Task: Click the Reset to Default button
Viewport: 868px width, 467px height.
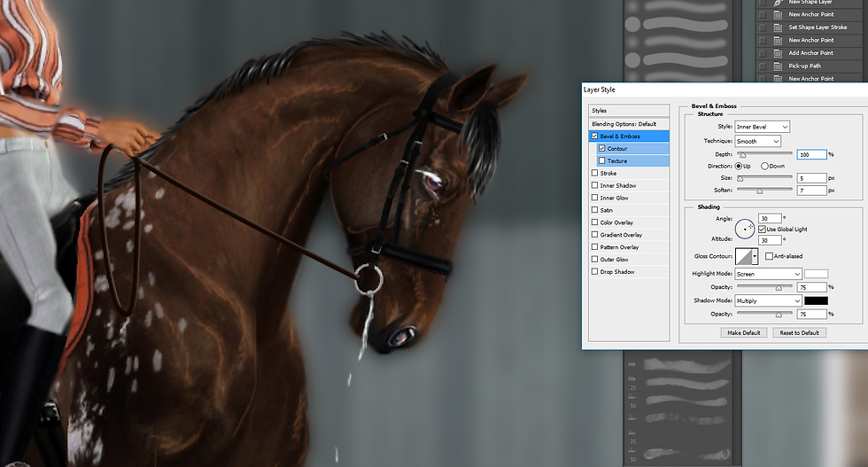Action: coord(799,332)
